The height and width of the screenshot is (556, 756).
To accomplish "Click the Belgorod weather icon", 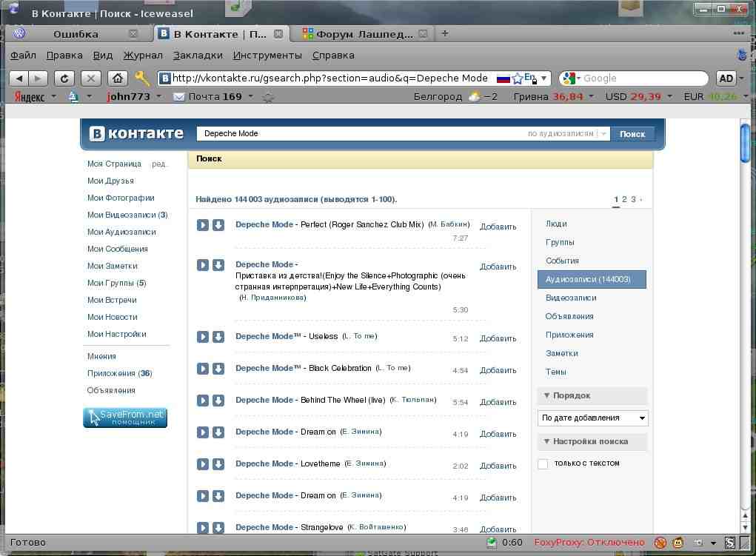I will coord(475,96).
